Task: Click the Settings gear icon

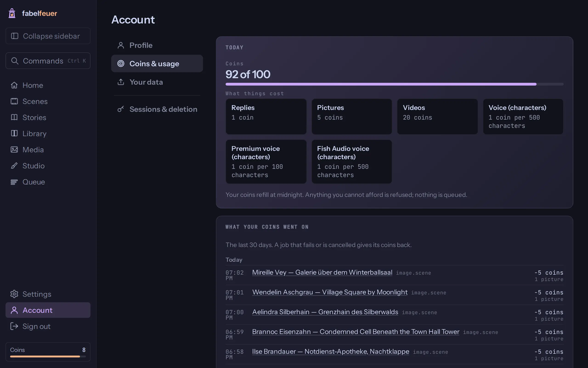Action: [x=14, y=294]
